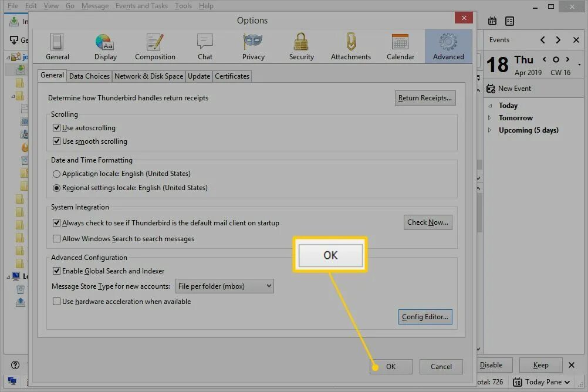This screenshot has height=392, width=588.
Task: Switch to Network & Disk Space tab
Action: 148,76
